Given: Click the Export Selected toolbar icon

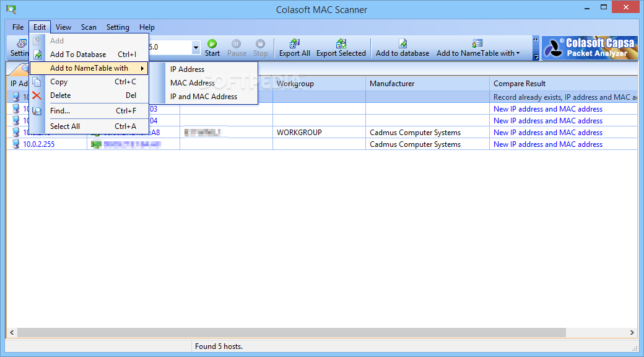Looking at the screenshot, I should pos(341,43).
